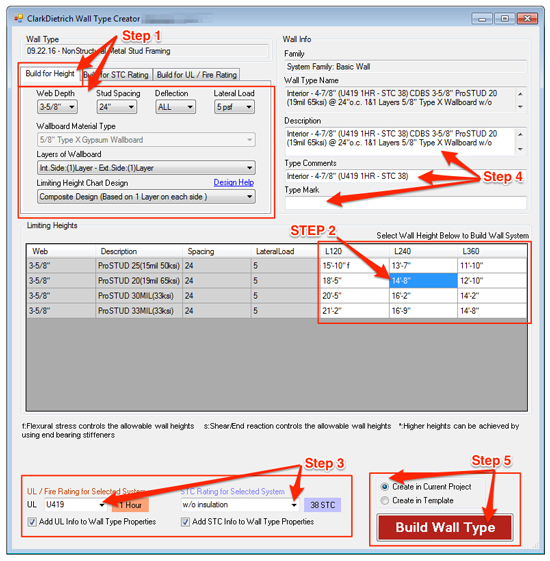Select the 11'-10" cell under L360
This screenshot has height=561, width=550.
(x=492, y=266)
